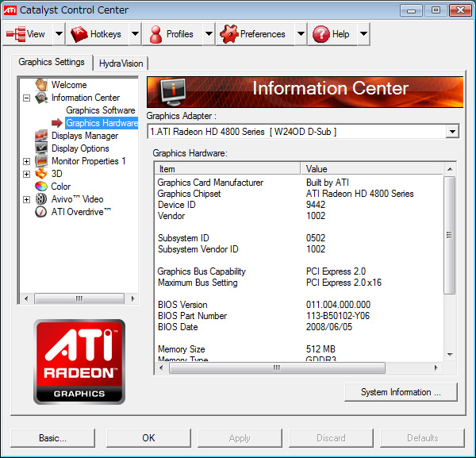The width and height of the screenshot is (476, 458).
Task: Click the Information Center tree icon
Action: (x=41, y=98)
